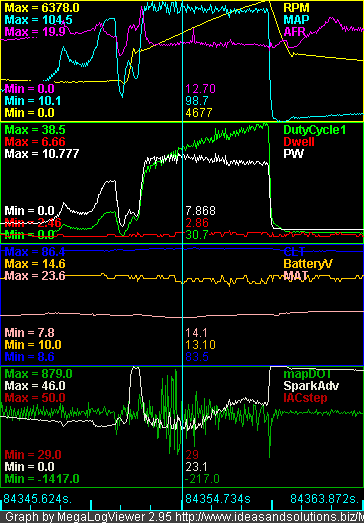Click the 'Min = 10.1' MAP minimum
Screen dimensions: 364x523
point(33,101)
